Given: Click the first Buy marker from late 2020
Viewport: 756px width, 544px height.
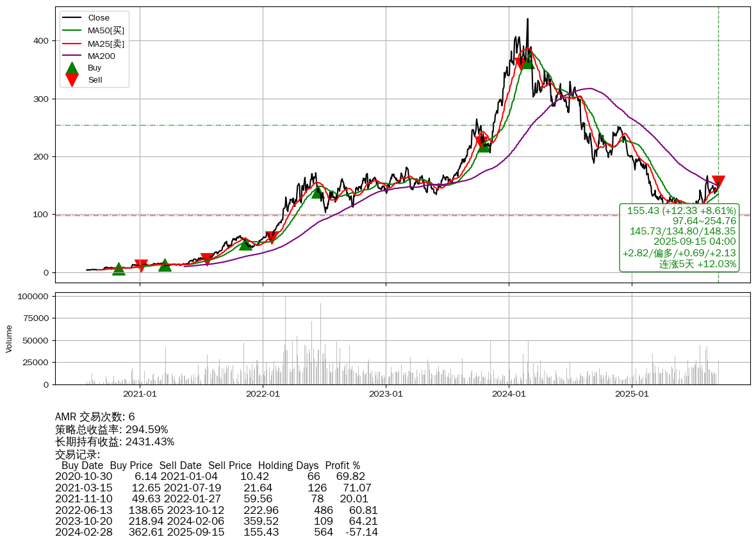Looking at the screenshot, I should (x=119, y=268).
